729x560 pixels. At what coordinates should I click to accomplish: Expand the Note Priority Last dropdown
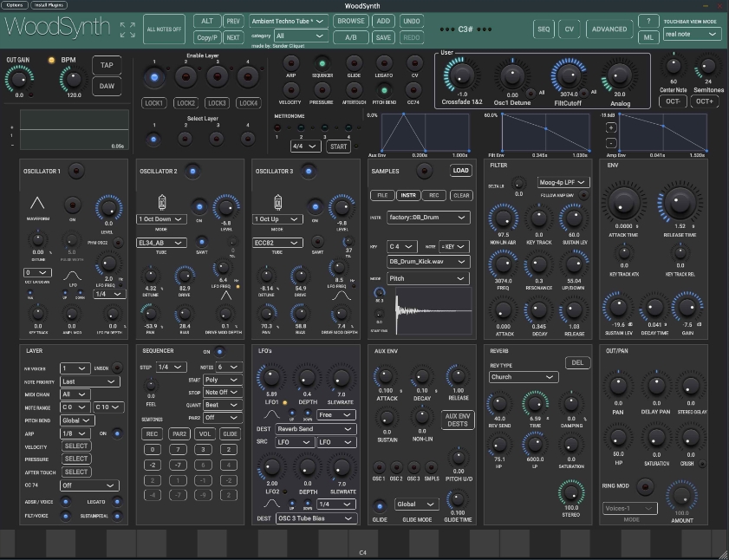click(x=90, y=381)
